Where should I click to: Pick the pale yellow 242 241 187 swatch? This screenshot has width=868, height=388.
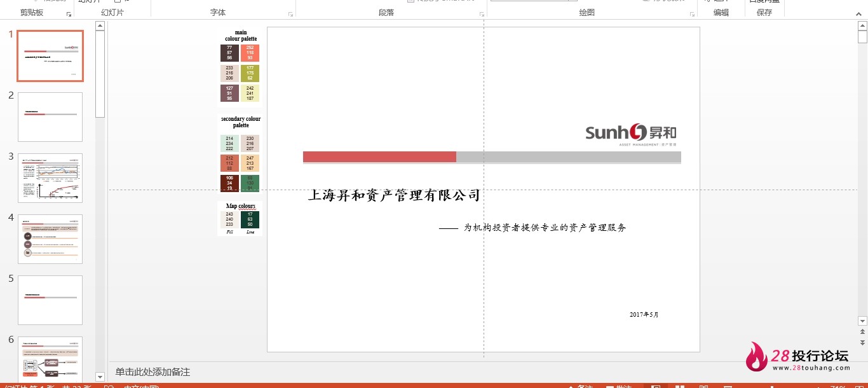point(250,94)
